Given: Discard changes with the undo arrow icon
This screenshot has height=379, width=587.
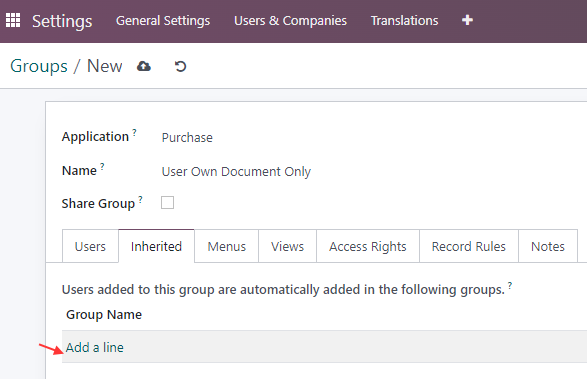Looking at the screenshot, I should point(180,67).
